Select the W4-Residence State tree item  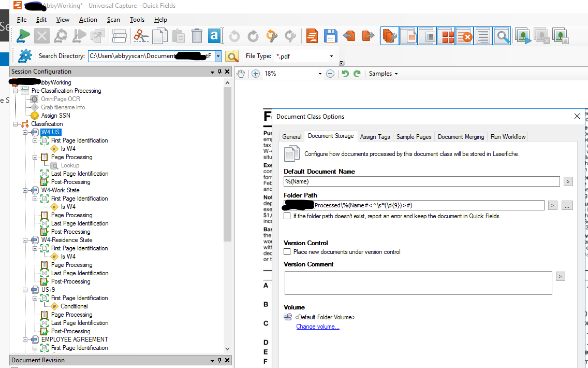click(67, 240)
